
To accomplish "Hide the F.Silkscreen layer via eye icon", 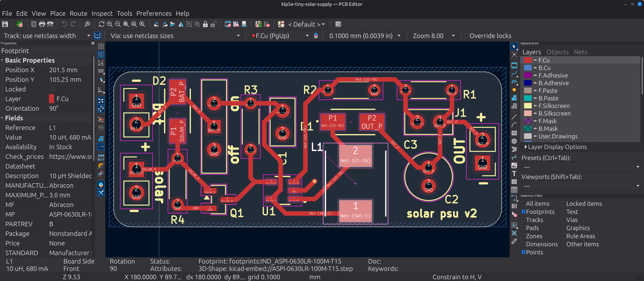I will coord(535,106).
